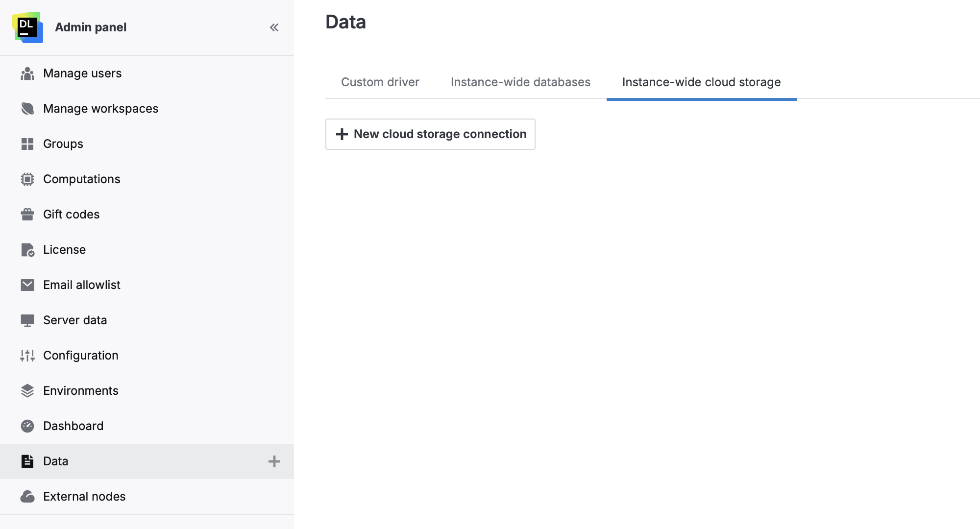Viewport: 980px width, 529px height.
Task: Click New cloud storage connection
Action: [x=430, y=134]
